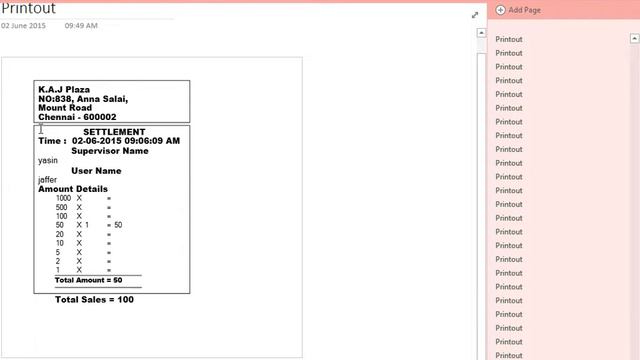
Task: Click the page list scroll up arrow
Action: pos(634,38)
